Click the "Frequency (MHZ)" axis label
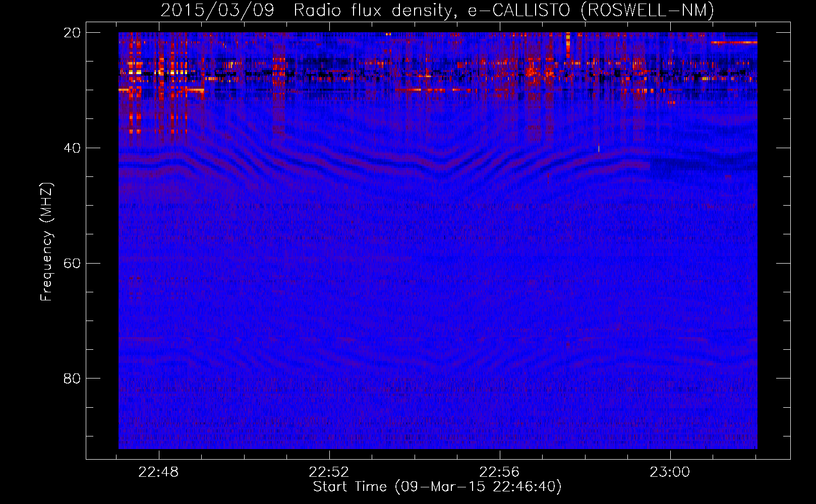This screenshot has height=504, width=816. point(46,242)
